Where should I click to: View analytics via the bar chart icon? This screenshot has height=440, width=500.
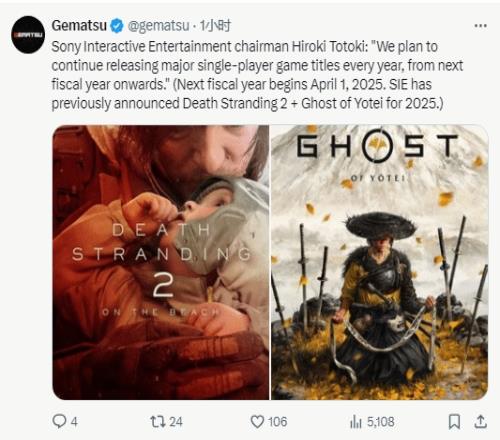[x=356, y=422]
